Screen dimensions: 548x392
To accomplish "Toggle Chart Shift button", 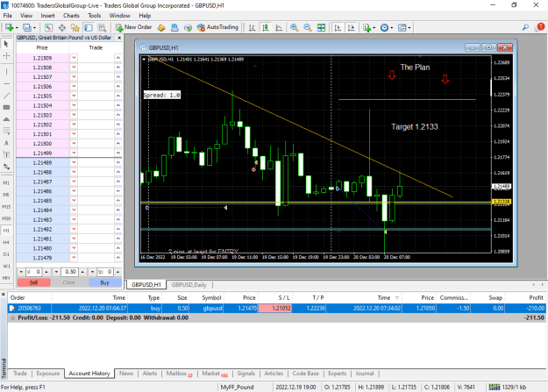I will (x=351, y=27).
